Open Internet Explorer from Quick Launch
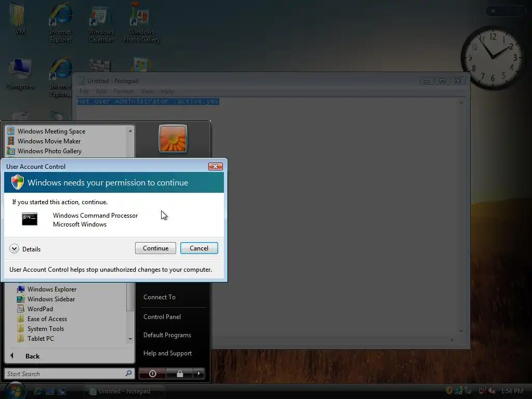Screen dimensions: 532x399 [38, 391]
